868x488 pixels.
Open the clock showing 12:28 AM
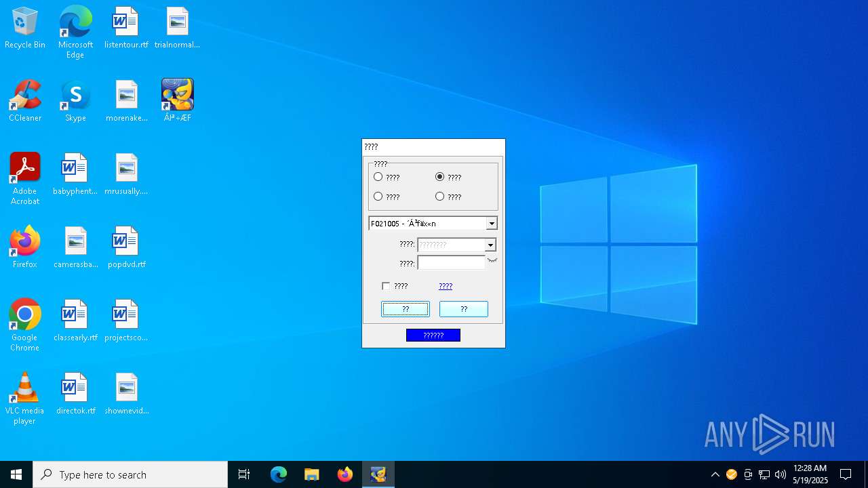[810, 474]
